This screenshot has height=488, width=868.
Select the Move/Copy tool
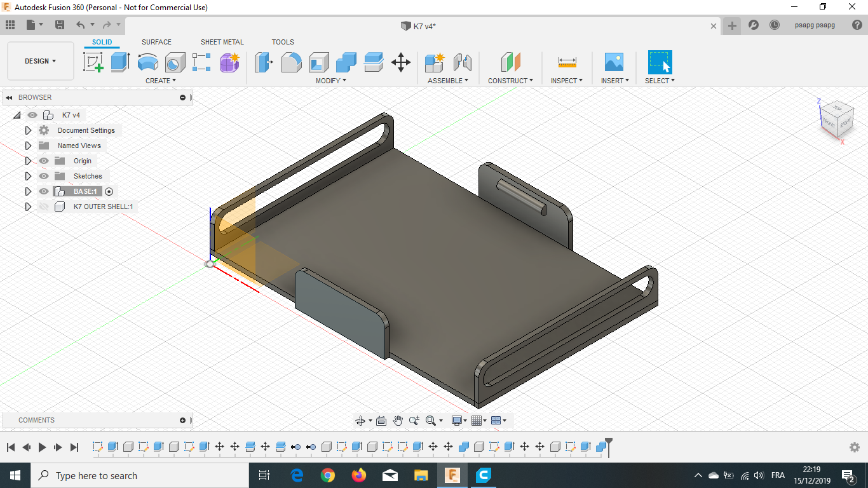tap(400, 62)
